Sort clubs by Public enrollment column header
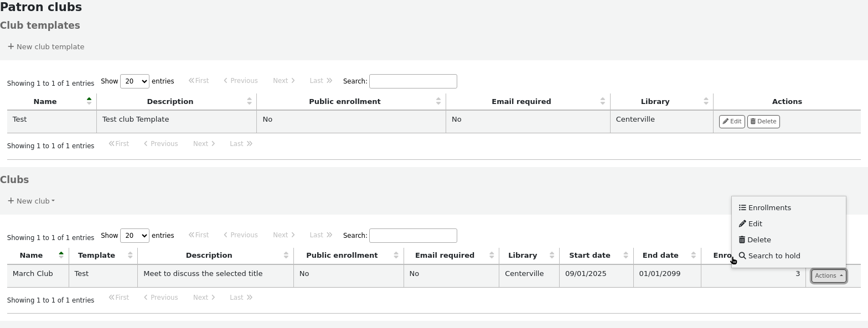This screenshot has height=328, width=868. pos(342,256)
